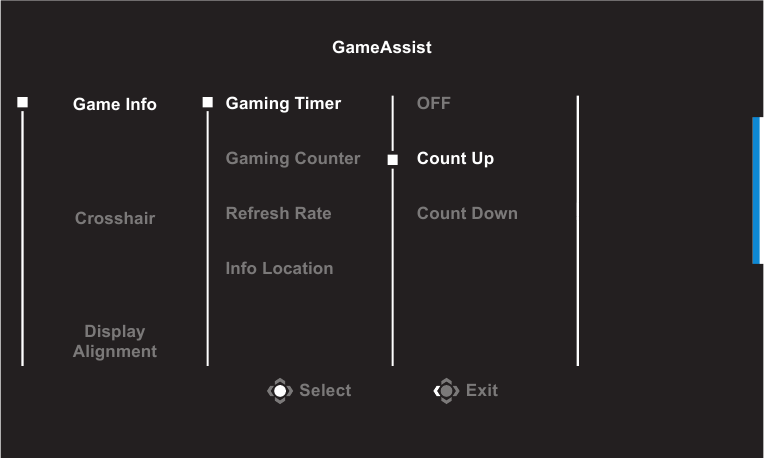Click the square marker beside Count Up

(x=393, y=158)
